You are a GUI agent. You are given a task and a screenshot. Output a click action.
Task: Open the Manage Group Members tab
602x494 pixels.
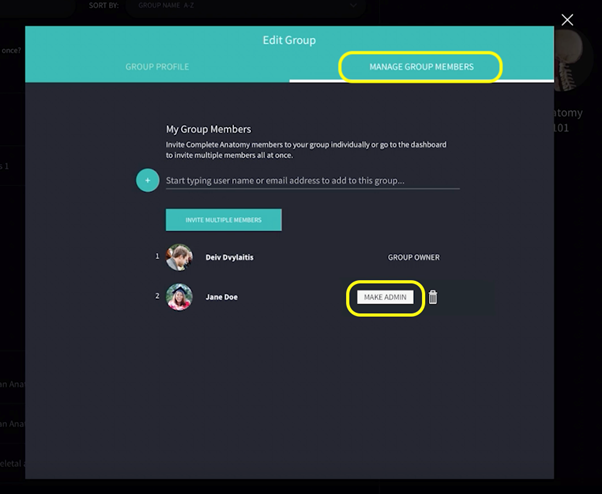pos(420,67)
